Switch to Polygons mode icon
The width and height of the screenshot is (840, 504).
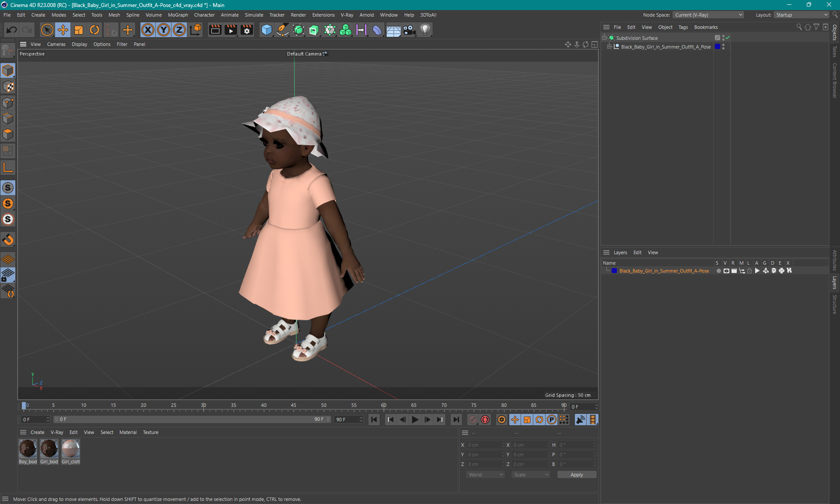[x=8, y=134]
